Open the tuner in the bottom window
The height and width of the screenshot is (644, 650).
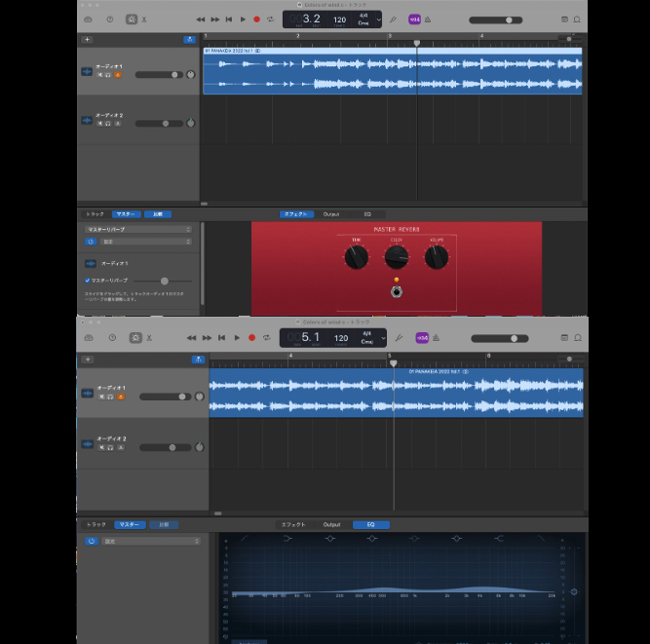click(399, 338)
